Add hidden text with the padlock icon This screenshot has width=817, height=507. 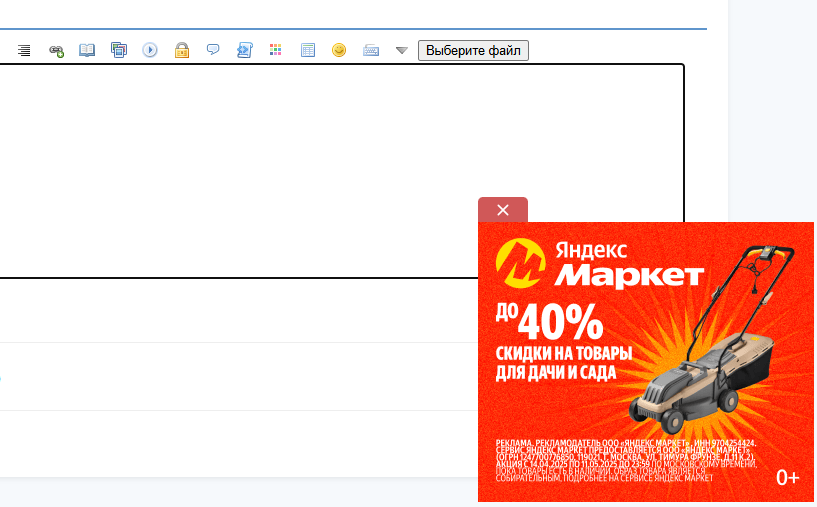pos(182,50)
